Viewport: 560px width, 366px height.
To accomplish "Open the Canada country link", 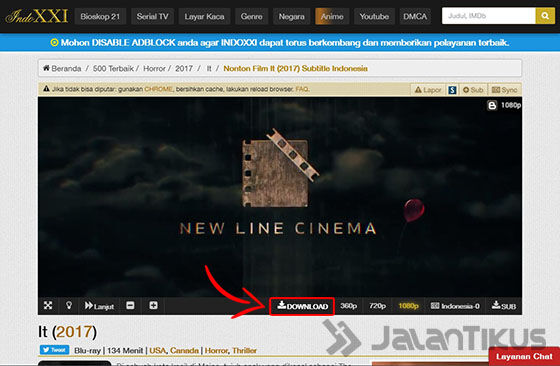I will (x=184, y=350).
